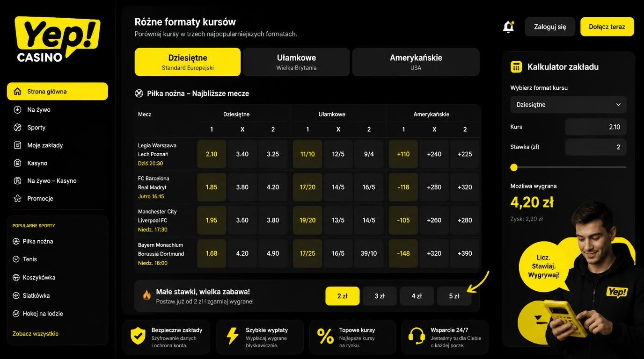Open the notifications bell
644x359 pixels.
click(x=508, y=27)
